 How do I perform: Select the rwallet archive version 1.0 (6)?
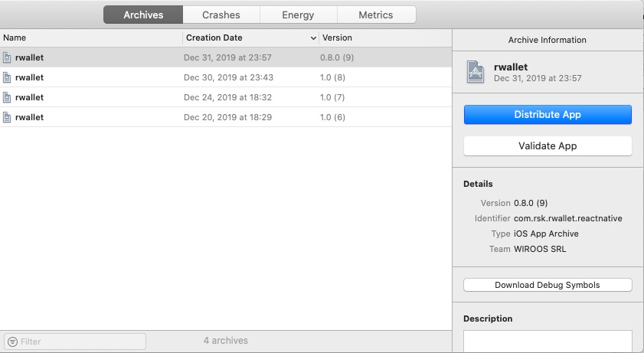225,117
